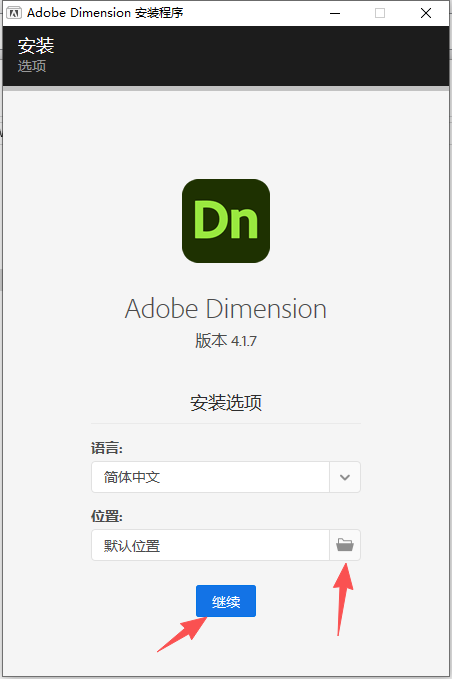The image size is (452, 679).
Task: Close the Adobe Dimension installer window
Action: [426, 13]
